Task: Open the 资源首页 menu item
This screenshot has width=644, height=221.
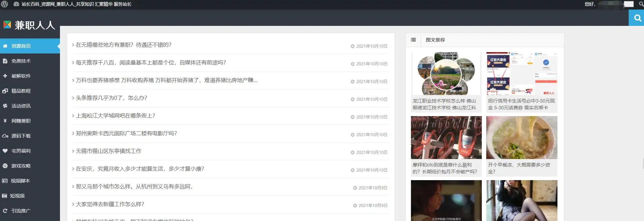Action: (x=30, y=46)
